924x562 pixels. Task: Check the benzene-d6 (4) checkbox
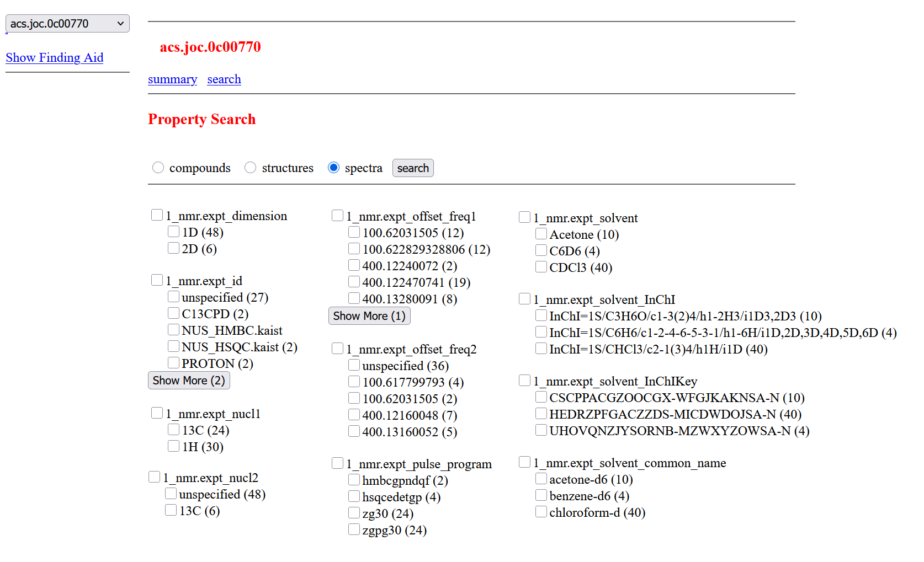(x=541, y=495)
